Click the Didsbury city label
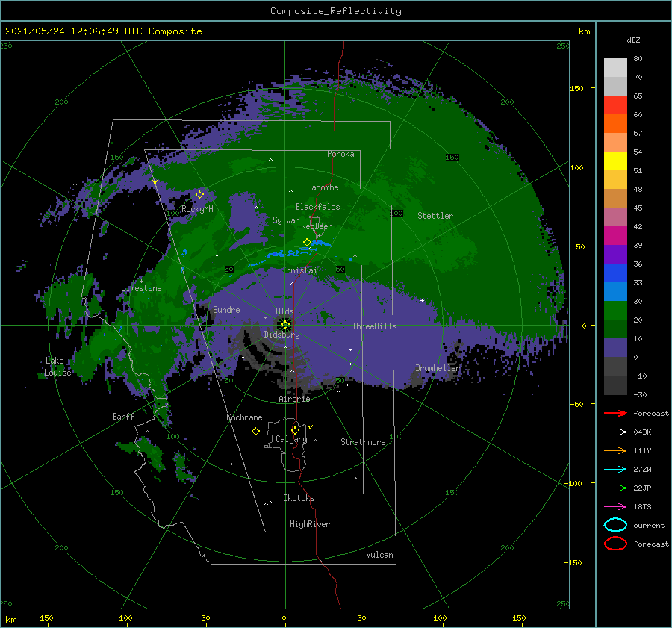This screenshot has height=628, width=672. (282, 335)
